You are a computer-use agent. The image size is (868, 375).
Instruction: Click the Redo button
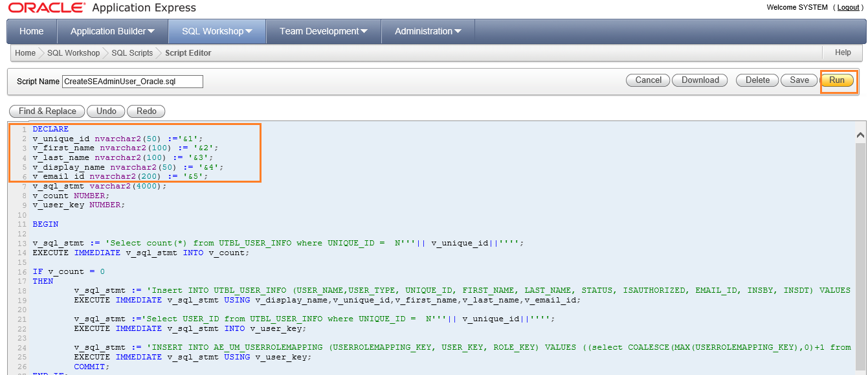(146, 111)
